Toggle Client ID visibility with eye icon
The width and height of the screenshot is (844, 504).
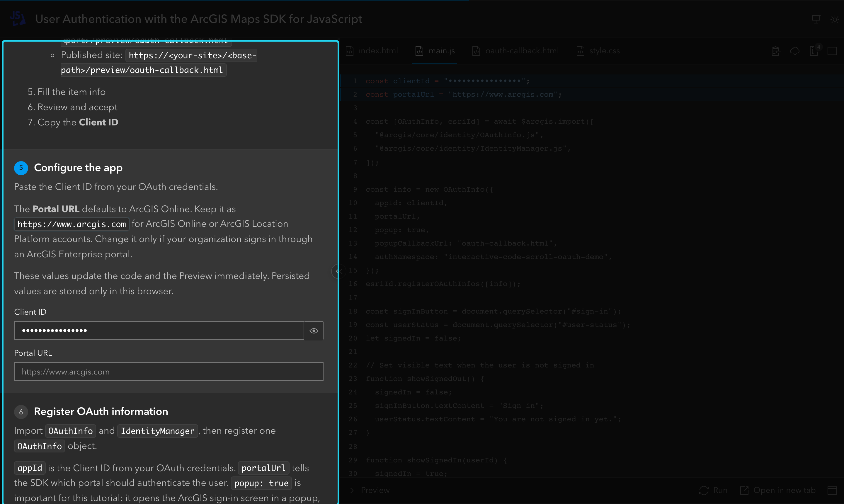(x=314, y=331)
